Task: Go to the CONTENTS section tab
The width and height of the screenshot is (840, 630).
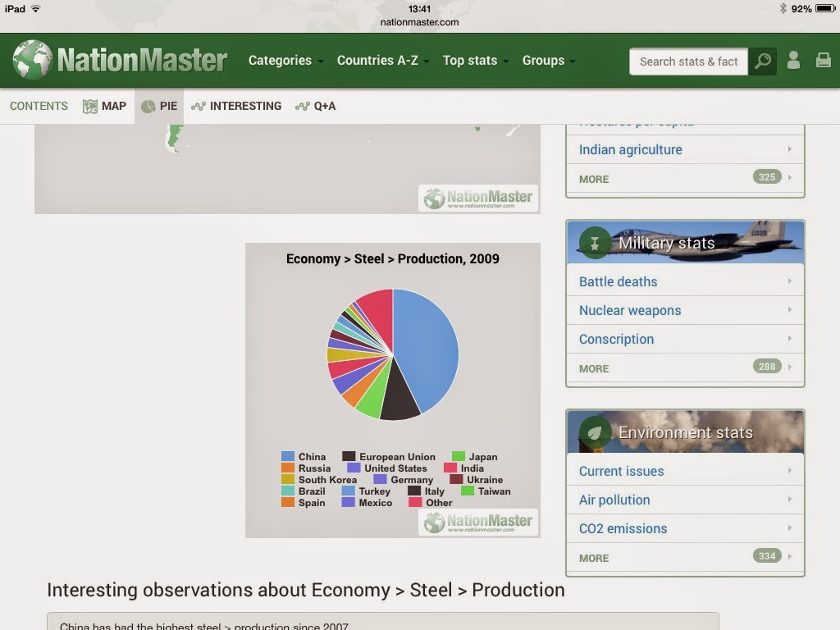Action: [39, 106]
